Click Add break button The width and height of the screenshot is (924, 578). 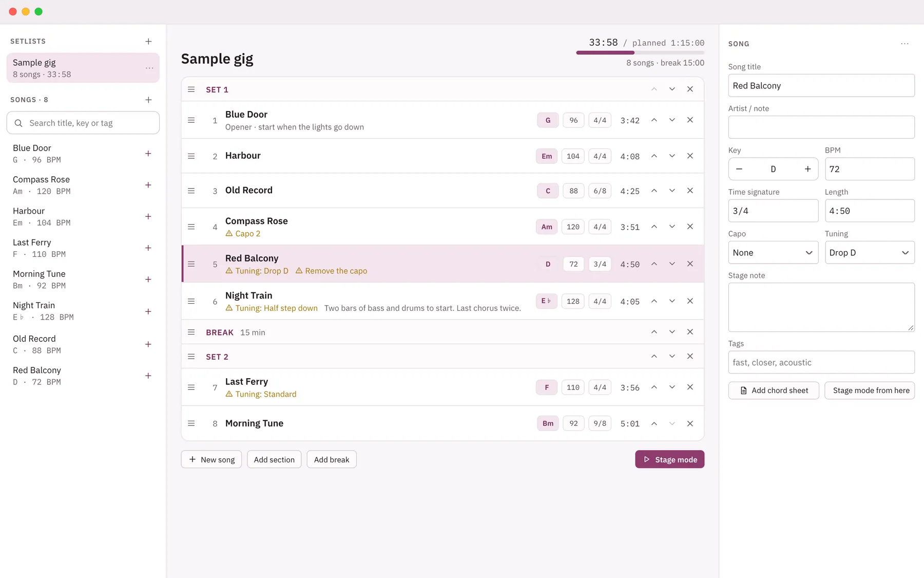pos(332,459)
